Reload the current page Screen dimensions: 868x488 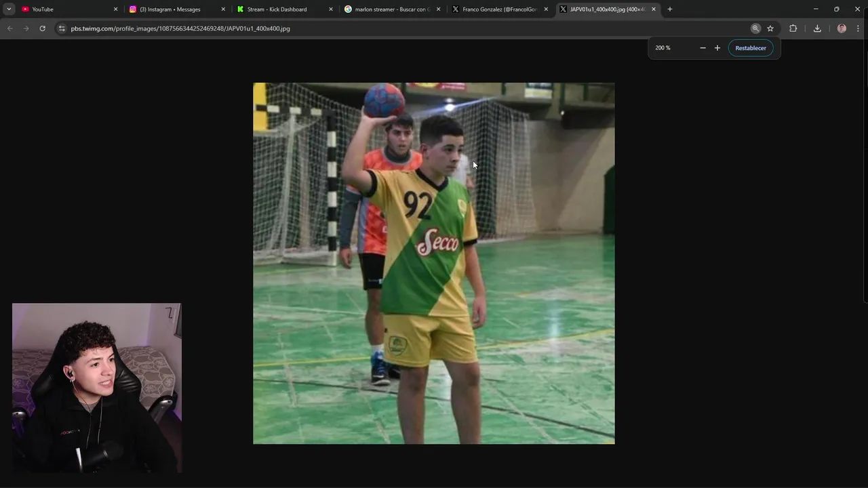(42, 28)
